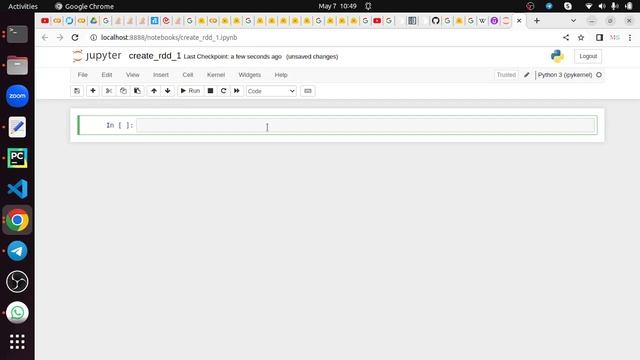Save the notebook with the floppy icon
Image resolution: width=640 pixels, height=360 pixels.
(x=77, y=91)
